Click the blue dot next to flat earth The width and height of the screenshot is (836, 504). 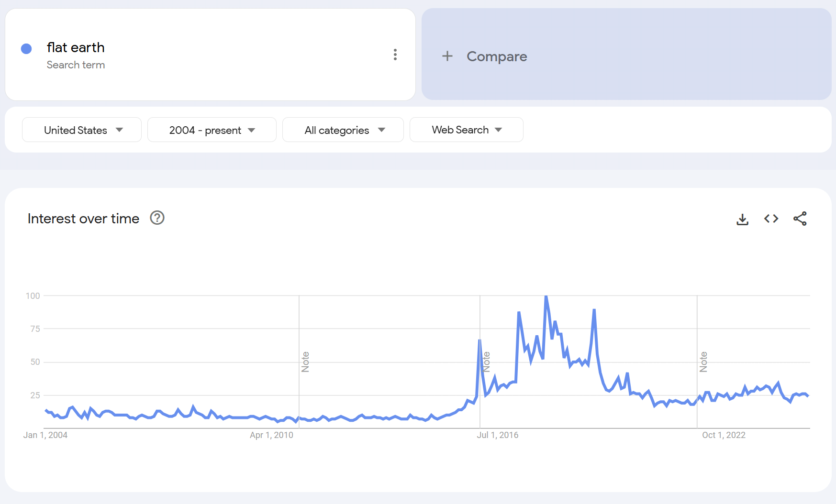click(26, 49)
